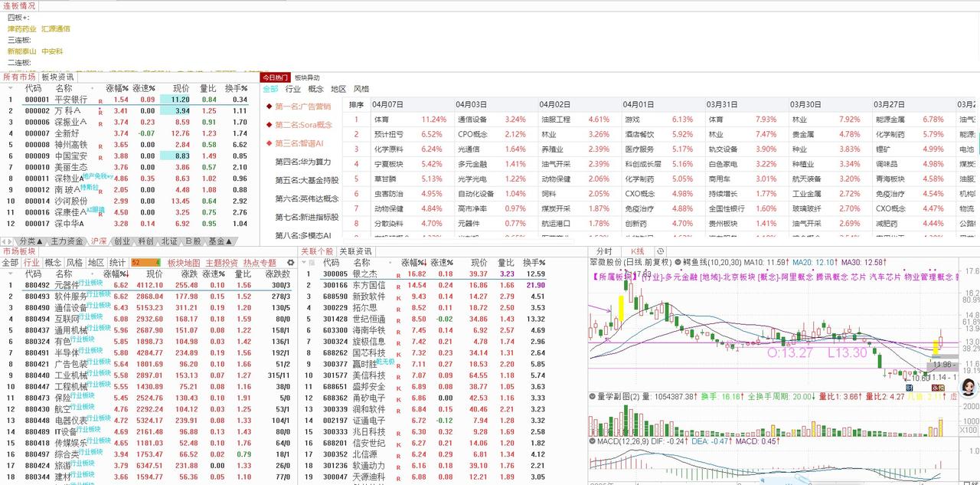Click the 特斯拉 concept tag beside 南玻A

[x=90, y=188]
